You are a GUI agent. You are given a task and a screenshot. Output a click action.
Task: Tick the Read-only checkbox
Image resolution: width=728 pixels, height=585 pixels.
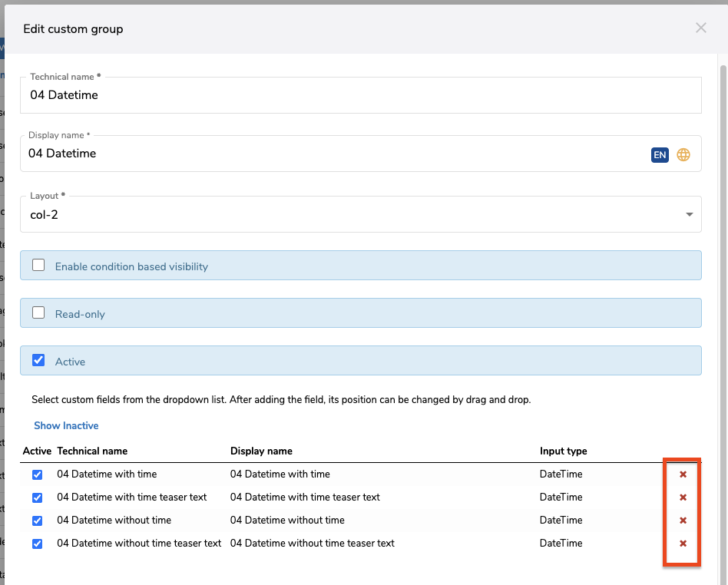pos(38,313)
